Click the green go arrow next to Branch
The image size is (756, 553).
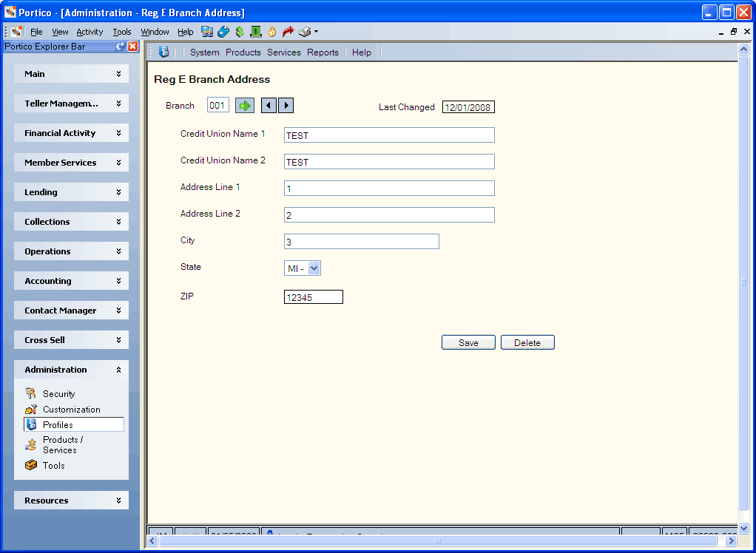245,106
